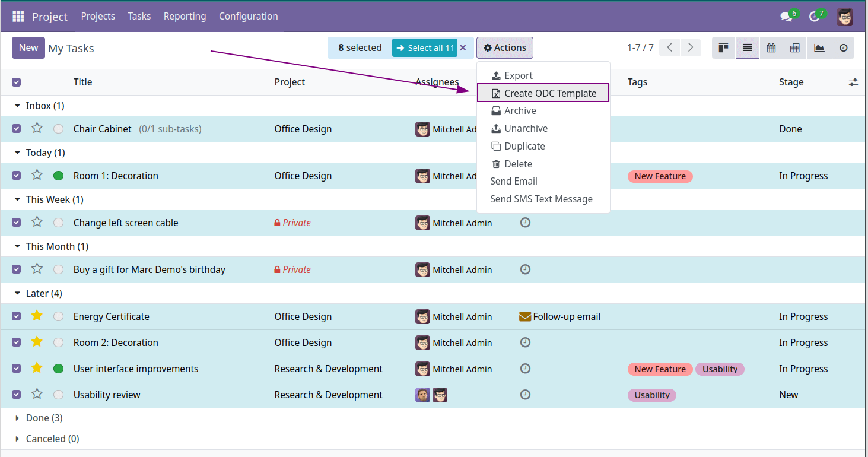
Task: Expand the Canceled group
Action: pos(18,439)
